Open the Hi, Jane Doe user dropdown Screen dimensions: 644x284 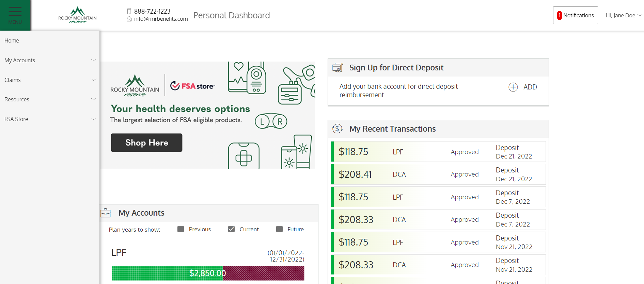pyautogui.click(x=624, y=15)
